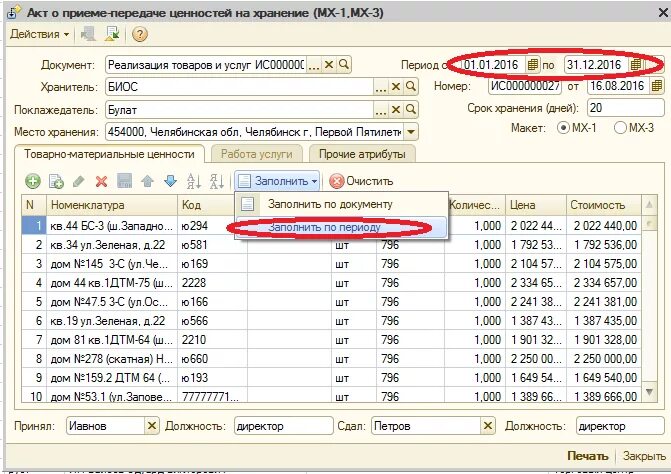Open the Поклажедатель magnifier lookup
The image size is (671, 474).
(x=411, y=110)
